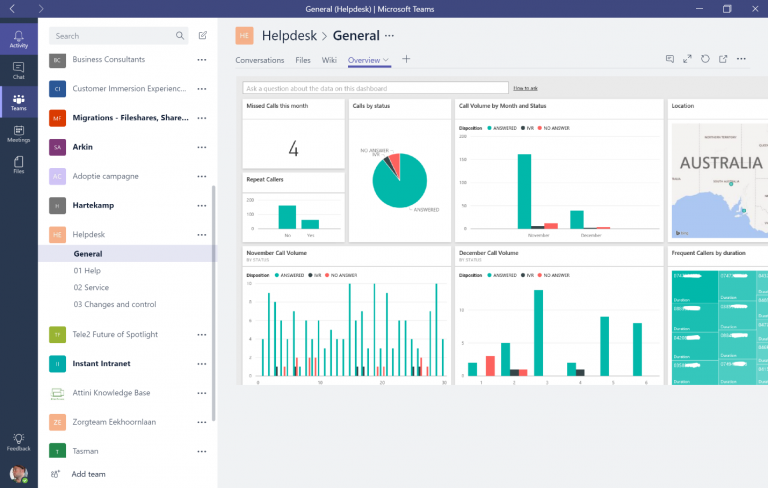The width and height of the screenshot is (768, 488).
Task: Expand the tab to full screen
Action: [x=687, y=59]
